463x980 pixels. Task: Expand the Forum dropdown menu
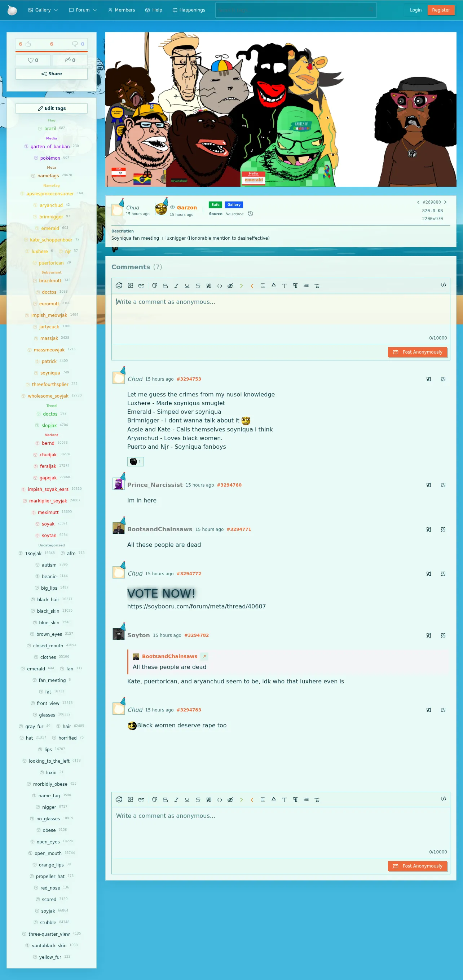[83, 10]
